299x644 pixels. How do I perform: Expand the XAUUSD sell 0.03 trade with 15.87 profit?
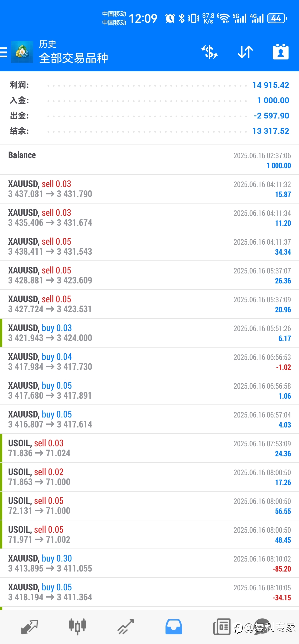point(149,189)
